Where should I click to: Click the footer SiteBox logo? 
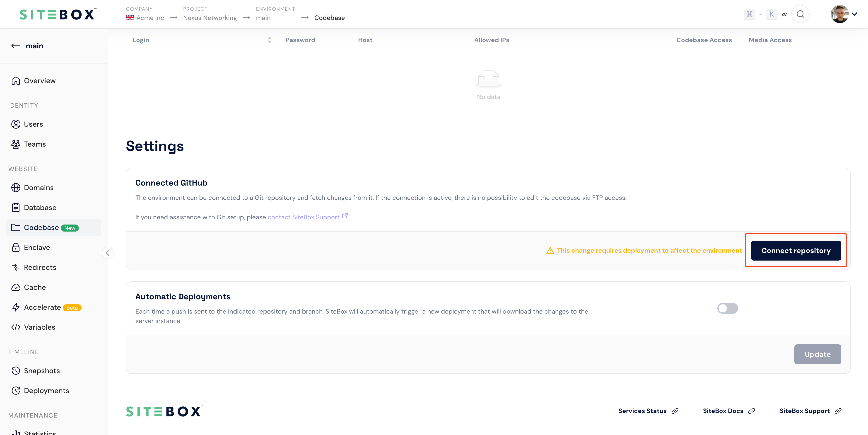click(x=165, y=411)
